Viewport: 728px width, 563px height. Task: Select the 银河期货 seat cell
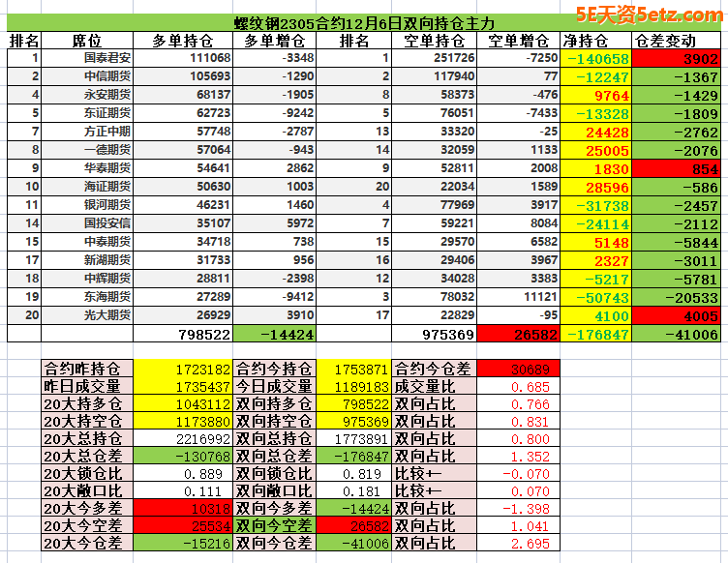click(x=87, y=205)
